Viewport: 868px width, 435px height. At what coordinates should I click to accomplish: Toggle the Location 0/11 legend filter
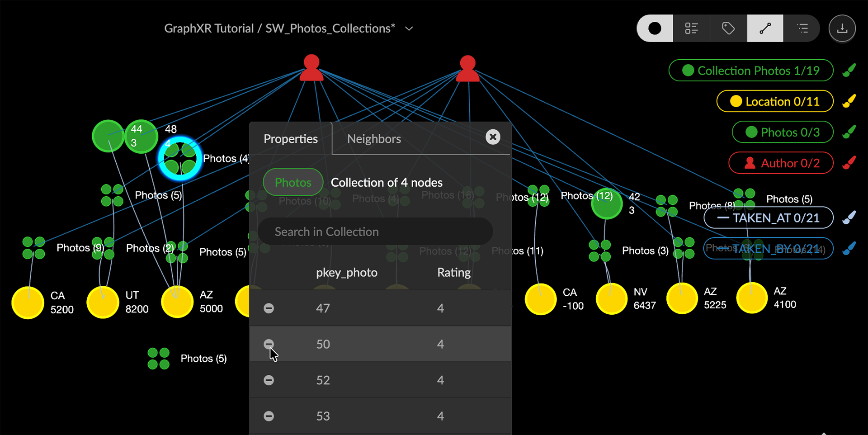click(774, 101)
